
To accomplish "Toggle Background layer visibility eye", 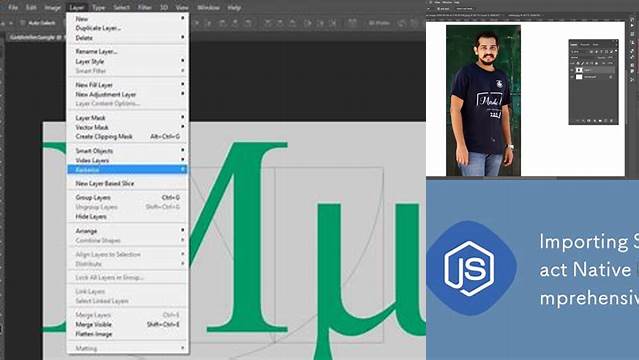I will click(x=571, y=77).
